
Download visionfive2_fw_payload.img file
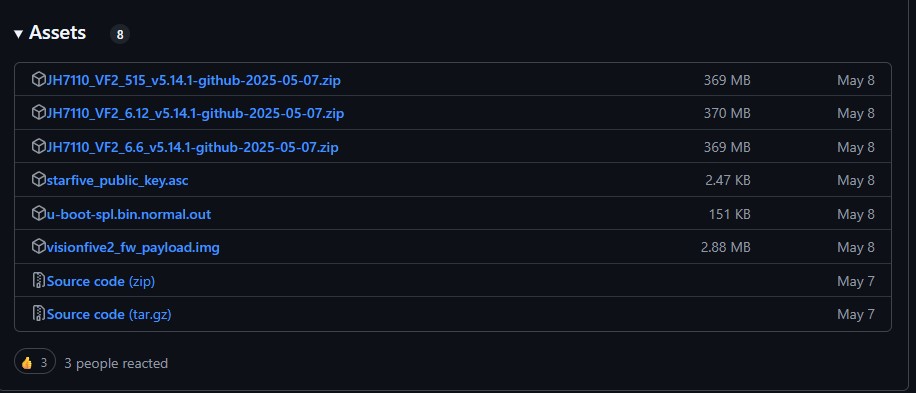point(133,248)
